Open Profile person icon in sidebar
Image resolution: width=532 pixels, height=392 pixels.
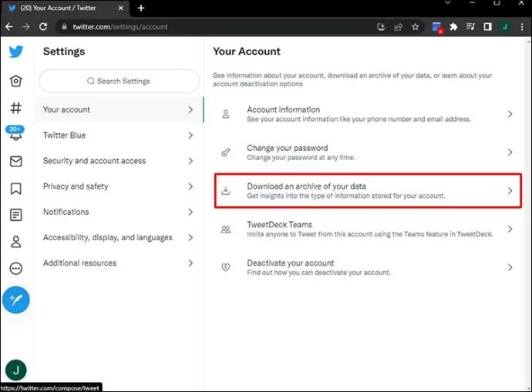pyautogui.click(x=16, y=242)
